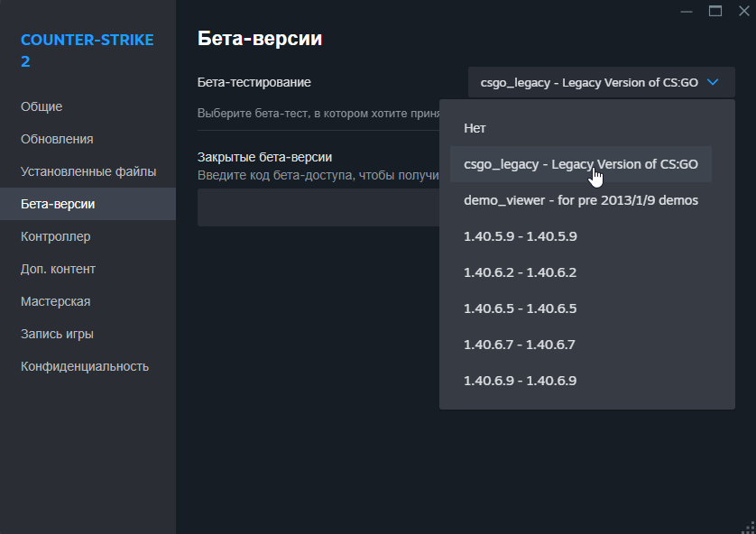
Task: Choose csgo_legacy option in the open list
Action: (580, 164)
